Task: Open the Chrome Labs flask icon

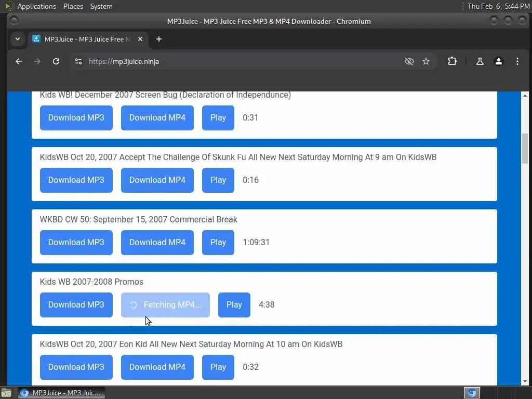Action: click(x=480, y=61)
